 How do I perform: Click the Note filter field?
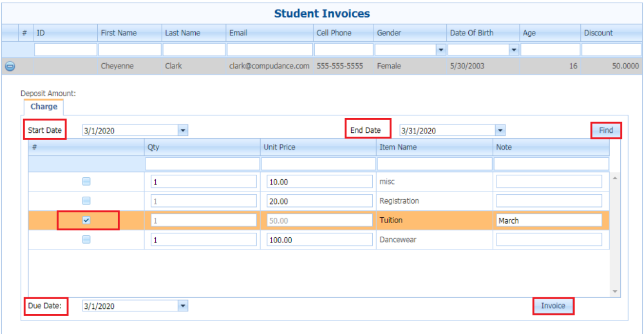click(551, 164)
